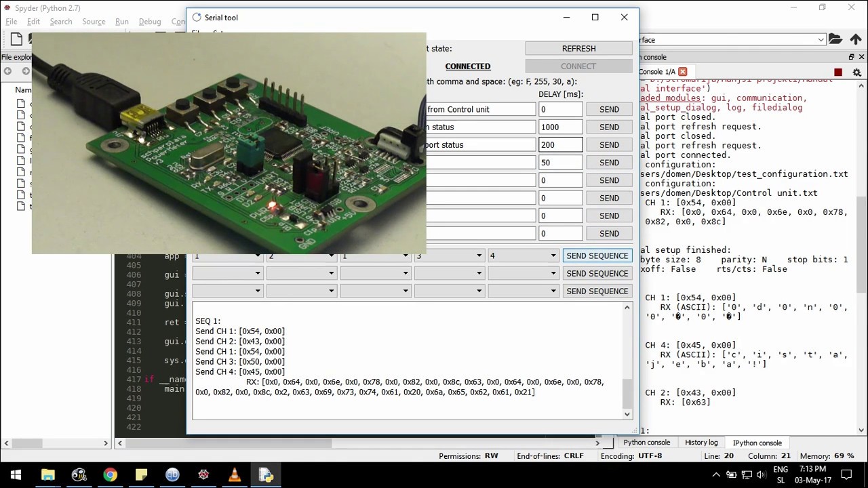Open the SEQ 1 dropdown showing 4
This screenshot has width=868, height=488.
[x=524, y=256]
